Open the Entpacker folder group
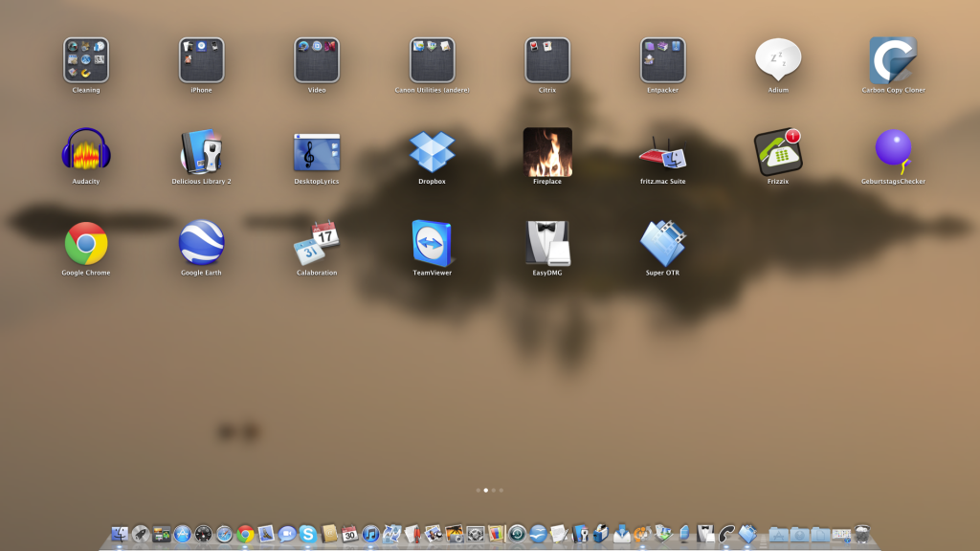980x551 pixels. tap(662, 60)
